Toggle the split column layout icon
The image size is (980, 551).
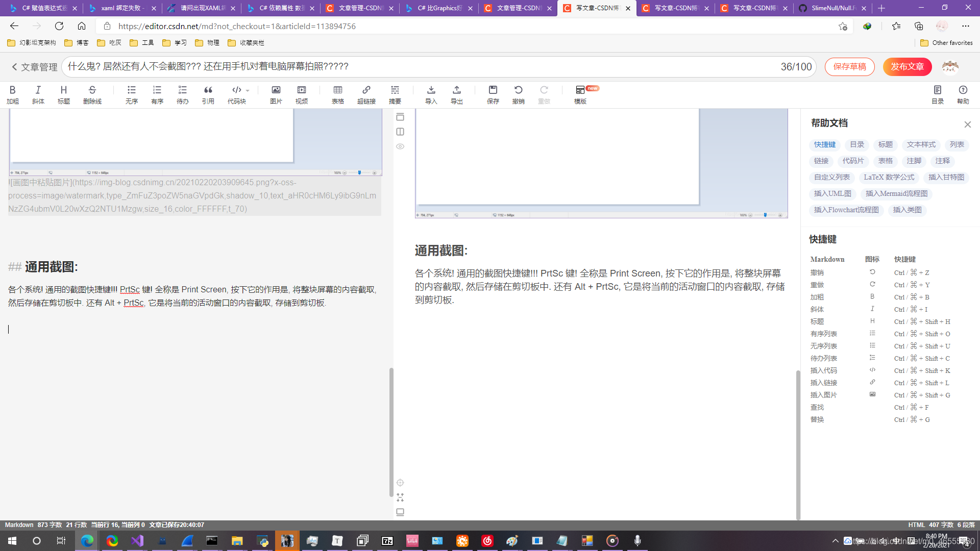tap(400, 132)
